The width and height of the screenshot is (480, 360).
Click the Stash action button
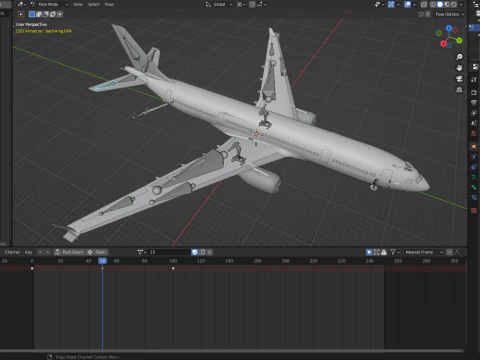tap(97, 252)
